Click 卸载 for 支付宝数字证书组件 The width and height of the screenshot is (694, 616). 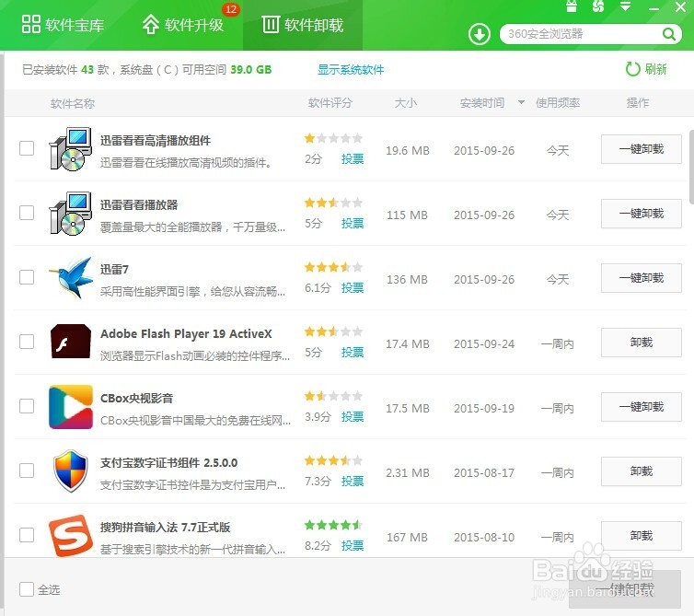tap(641, 471)
